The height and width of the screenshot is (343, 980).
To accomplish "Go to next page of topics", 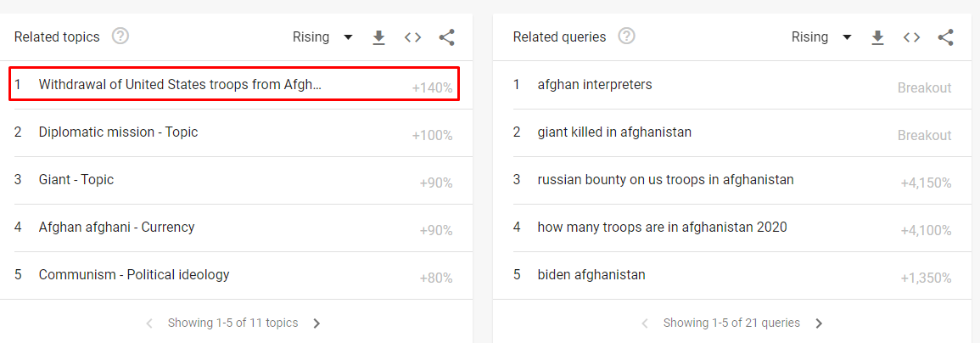I will [316, 323].
